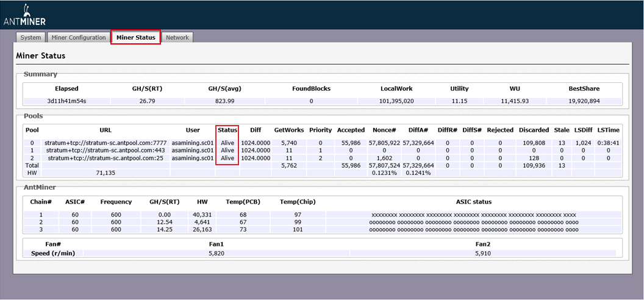This screenshot has width=644, height=300.
Task: Click the Frequency column header
Action: tap(116, 201)
